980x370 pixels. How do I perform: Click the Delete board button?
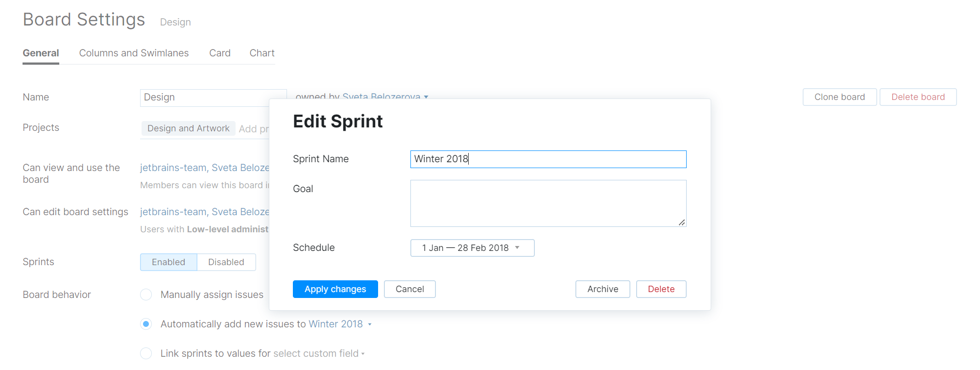coord(918,97)
